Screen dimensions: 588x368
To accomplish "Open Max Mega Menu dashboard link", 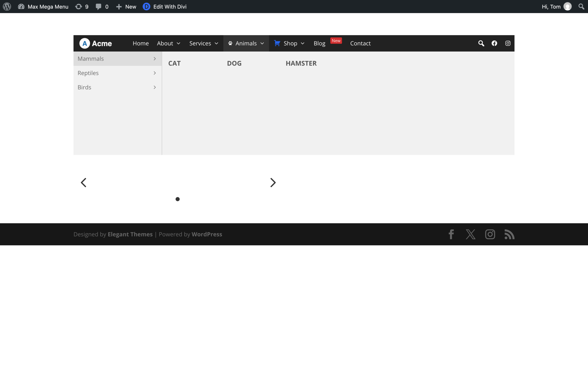I will (x=43, y=7).
